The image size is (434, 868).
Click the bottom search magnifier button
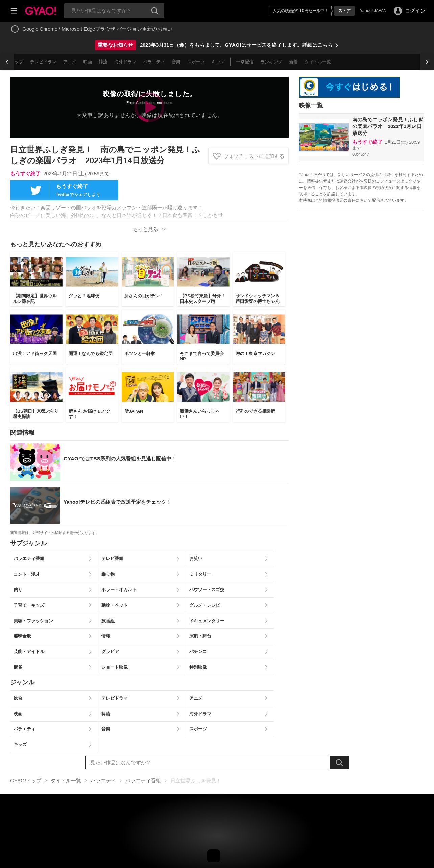(x=339, y=763)
